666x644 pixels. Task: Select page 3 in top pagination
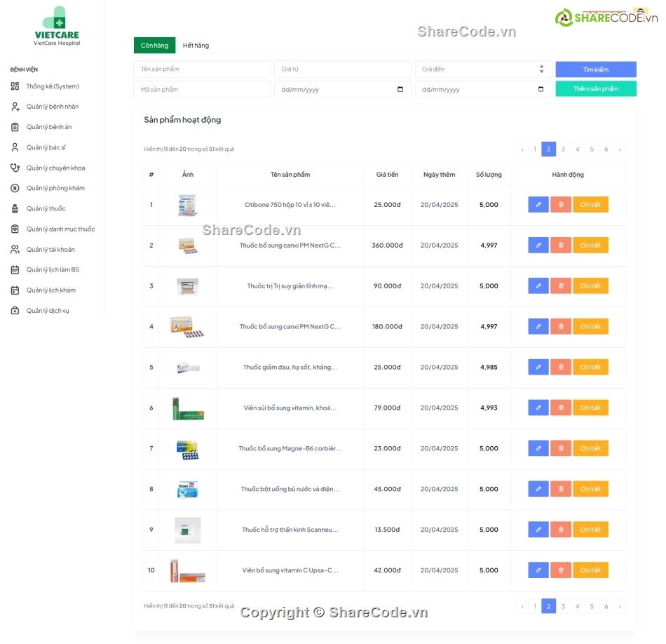563,149
